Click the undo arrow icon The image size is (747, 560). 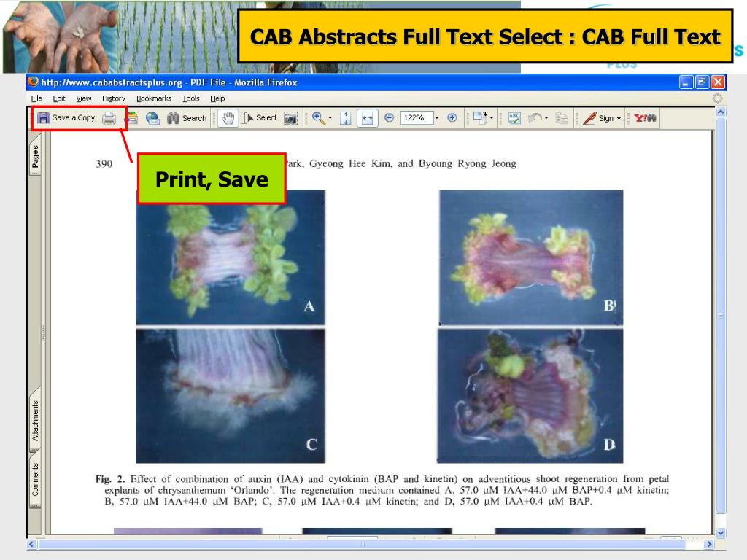pos(535,117)
